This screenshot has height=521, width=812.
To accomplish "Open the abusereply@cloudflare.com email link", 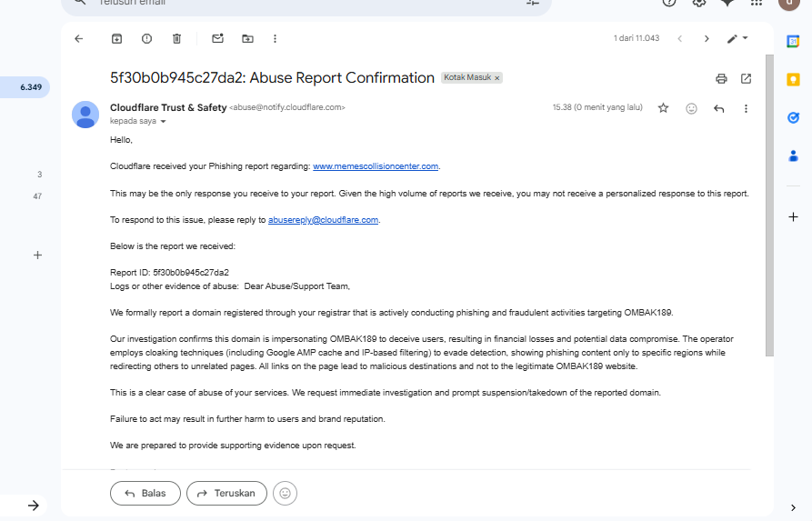I will coord(323,220).
